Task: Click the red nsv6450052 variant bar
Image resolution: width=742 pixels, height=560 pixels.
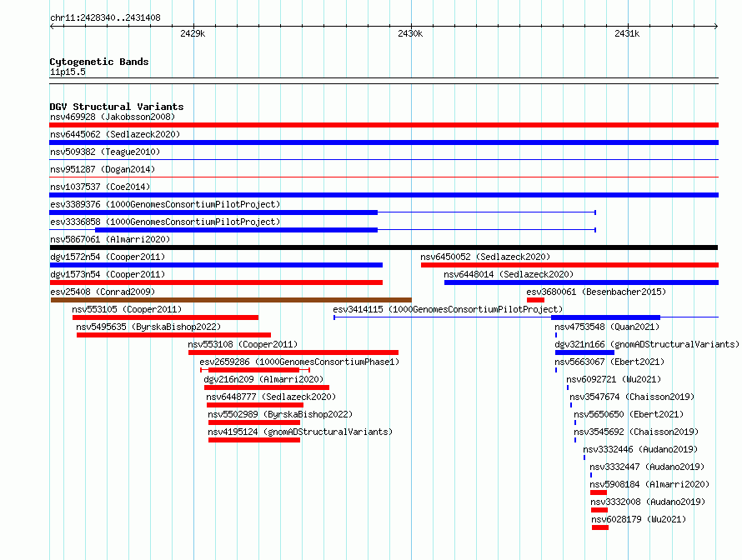Action: 569,265
